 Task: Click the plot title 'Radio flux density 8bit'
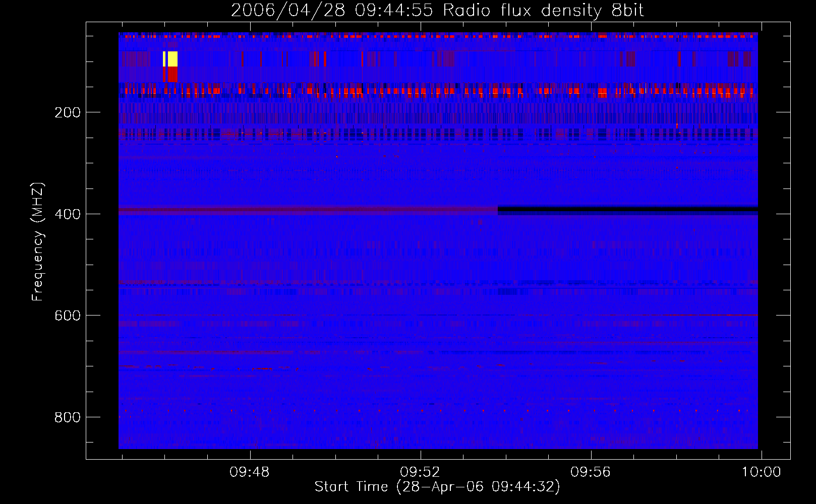pyautogui.click(x=544, y=11)
